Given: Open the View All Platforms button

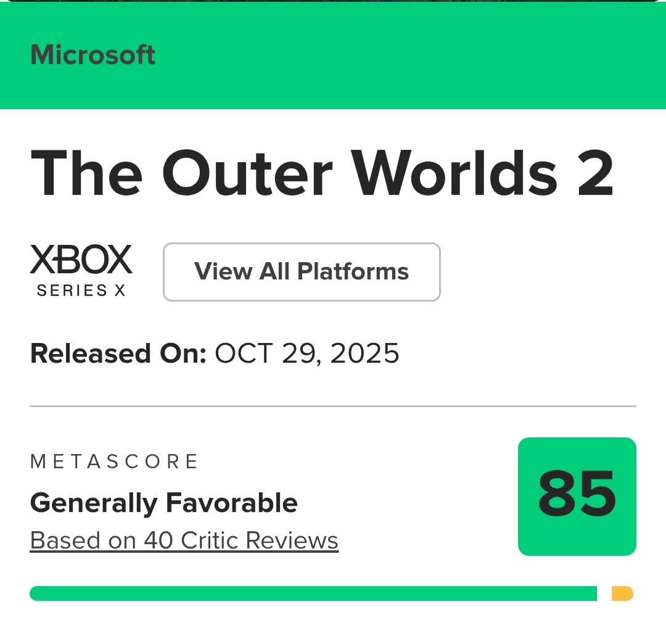Looking at the screenshot, I should (x=302, y=272).
